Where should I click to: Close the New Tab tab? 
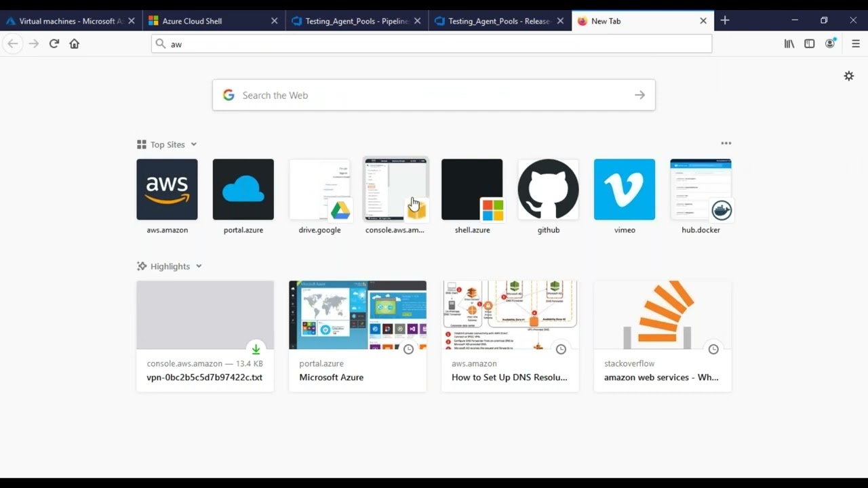point(703,21)
